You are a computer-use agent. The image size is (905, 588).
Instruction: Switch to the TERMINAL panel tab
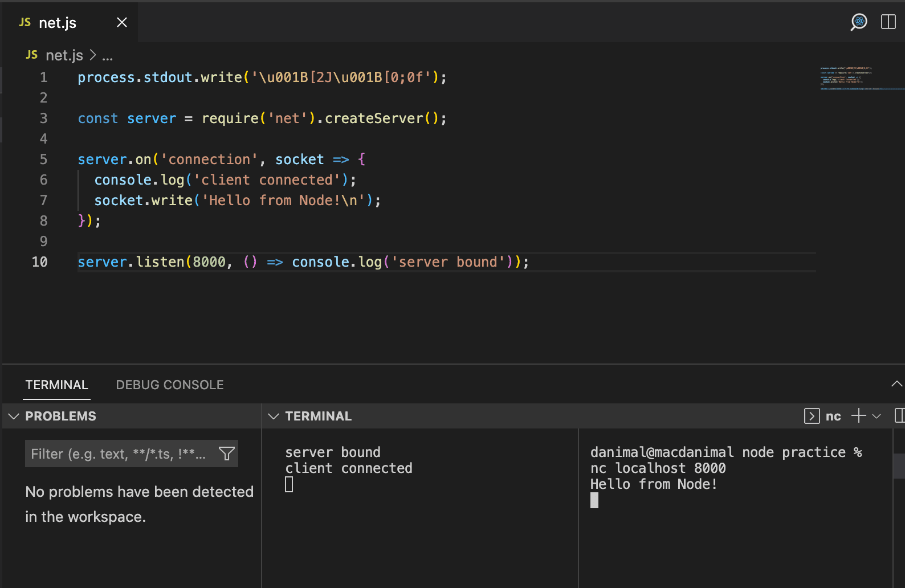[57, 385]
